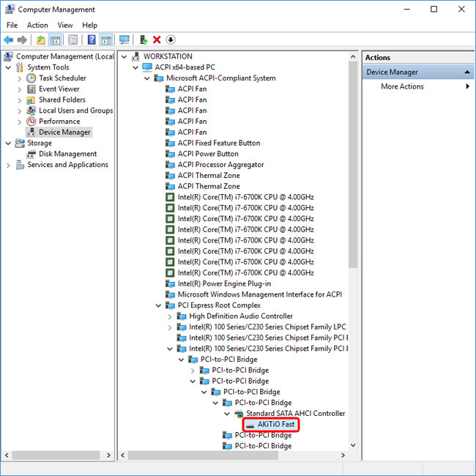Click More Actions in Actions pane

tap(402, 86)
